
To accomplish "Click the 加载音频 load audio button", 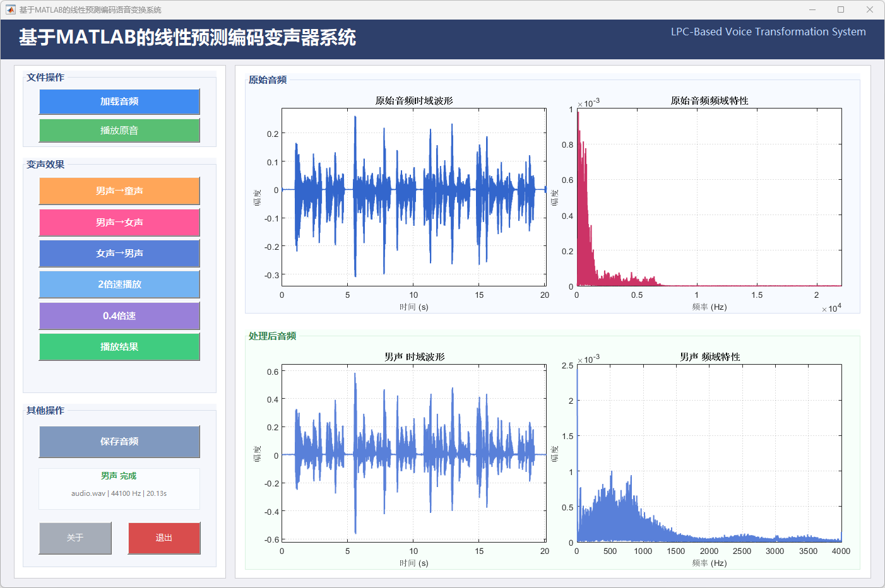I will point(119,102).
